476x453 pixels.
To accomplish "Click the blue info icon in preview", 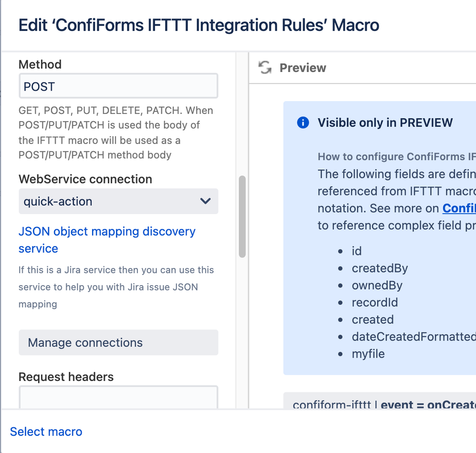I will coord(303,123).
